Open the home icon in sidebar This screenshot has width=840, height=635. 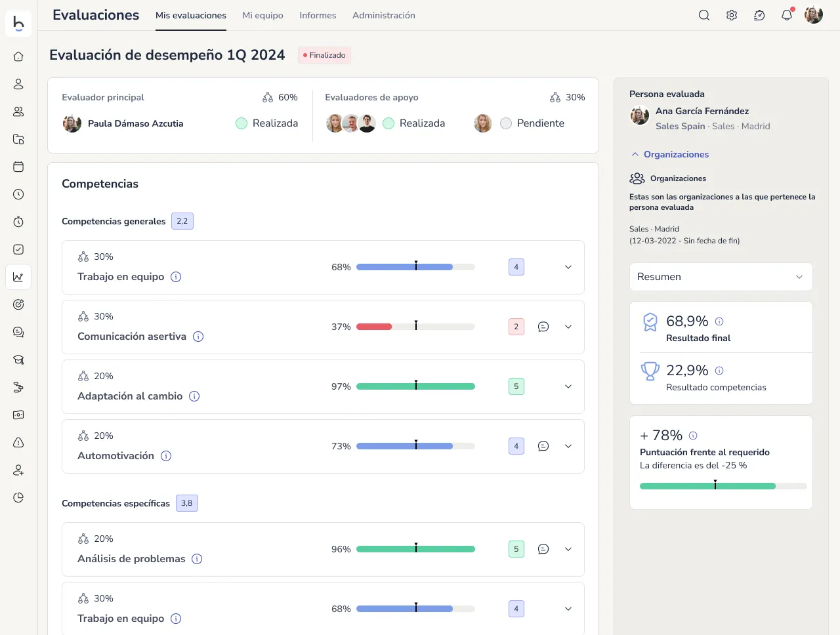point(18,56)
